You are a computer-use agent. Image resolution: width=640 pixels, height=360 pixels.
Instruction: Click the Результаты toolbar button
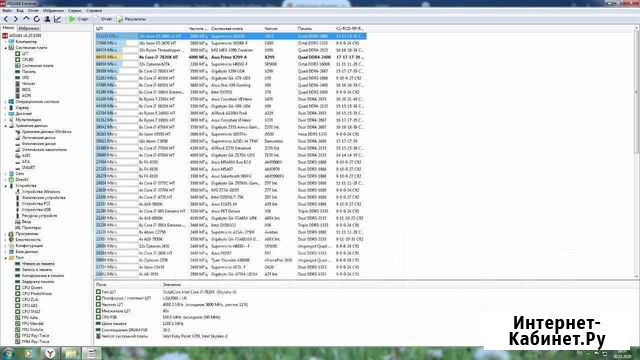pos(132,19)
